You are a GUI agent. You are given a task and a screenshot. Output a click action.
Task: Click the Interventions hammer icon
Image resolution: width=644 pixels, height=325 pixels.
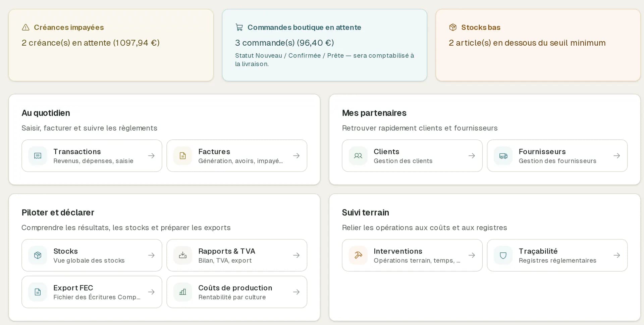358,256
